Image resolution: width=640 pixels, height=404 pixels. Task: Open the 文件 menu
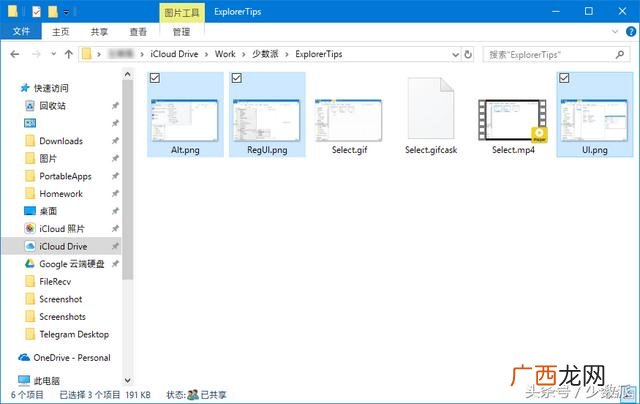coord(21,31)
